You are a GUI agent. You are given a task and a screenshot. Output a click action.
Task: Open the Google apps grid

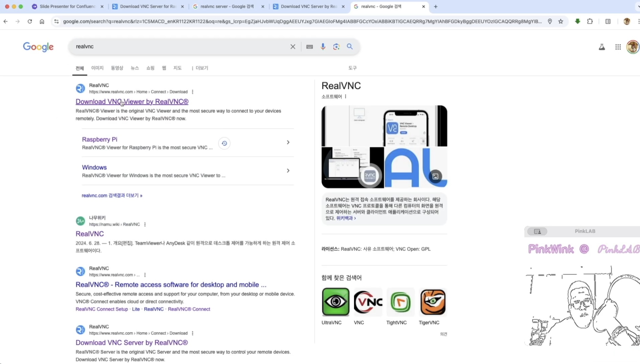pos(618,47)
